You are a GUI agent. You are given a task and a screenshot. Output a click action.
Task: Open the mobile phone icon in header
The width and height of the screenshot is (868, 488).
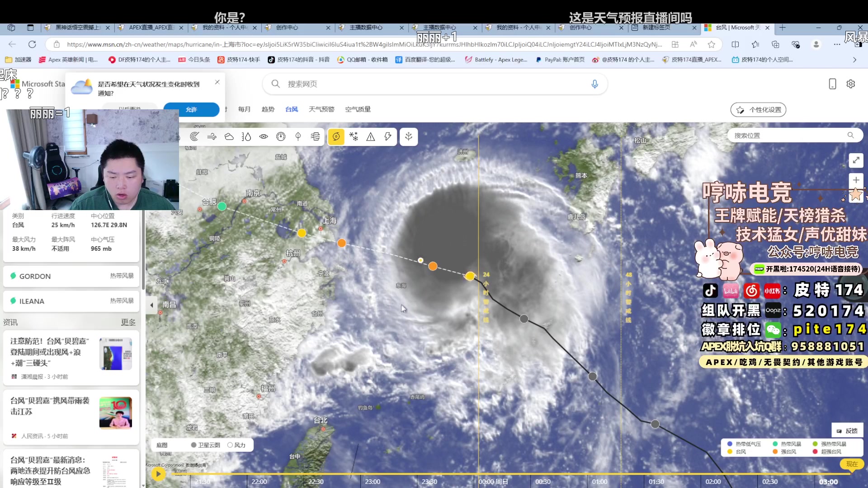tap(832, 84)
